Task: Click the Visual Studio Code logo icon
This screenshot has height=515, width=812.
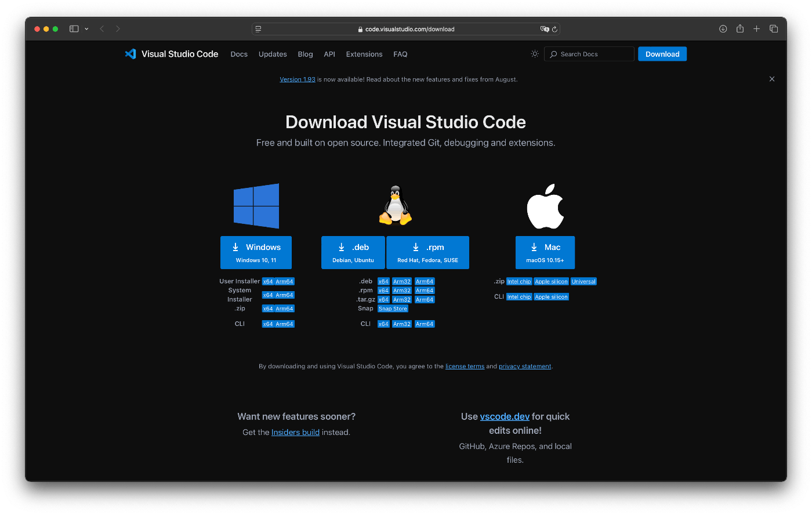Action: (x=130, y=54)
